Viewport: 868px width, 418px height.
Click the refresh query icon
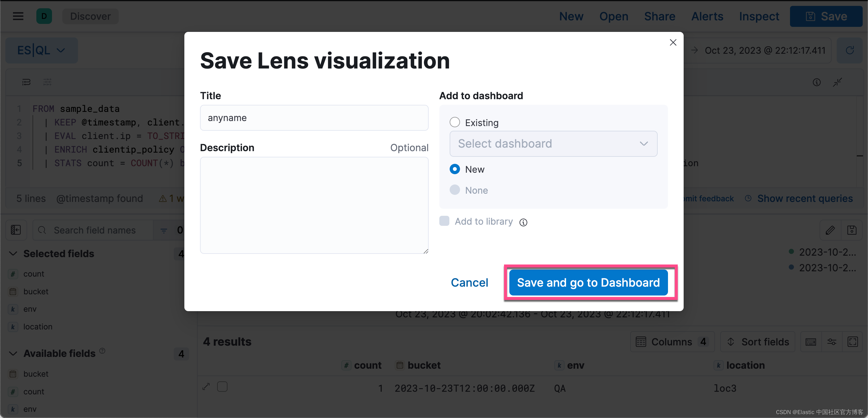coord(849,50)
